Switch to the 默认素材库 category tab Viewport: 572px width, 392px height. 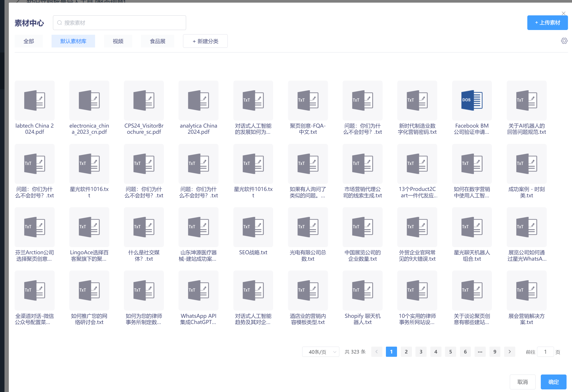pyautogui.click(x=73, y=41)
